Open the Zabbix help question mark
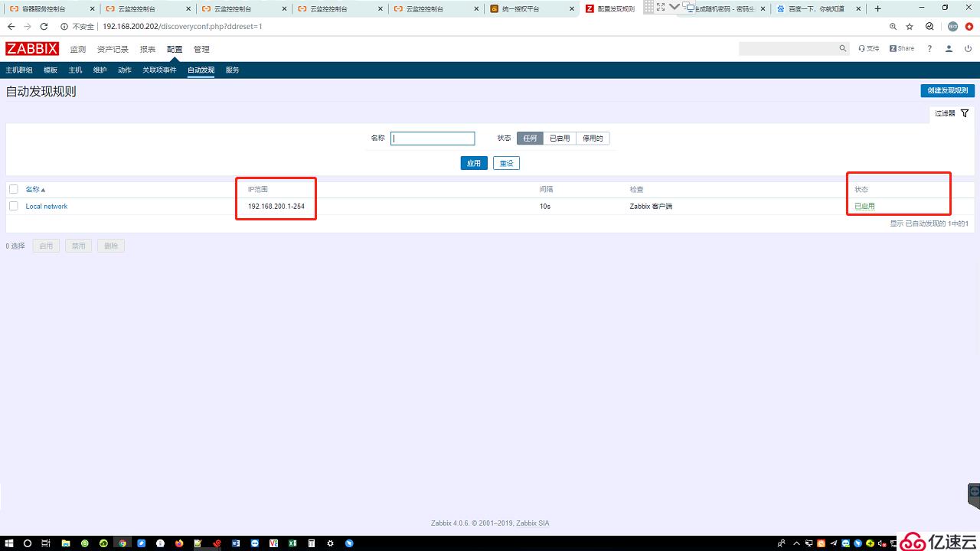 point(929,48)
